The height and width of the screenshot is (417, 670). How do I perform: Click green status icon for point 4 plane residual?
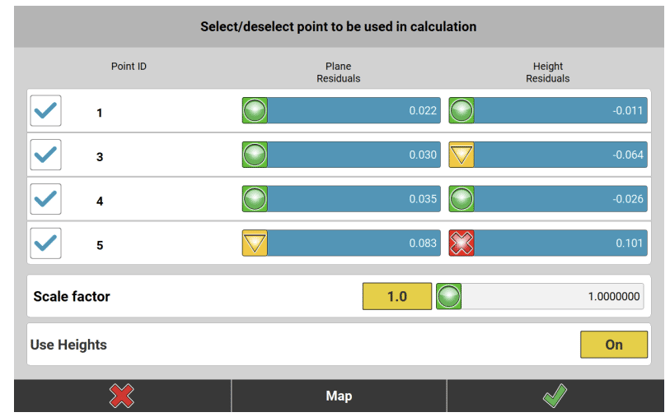click(255, 199)
